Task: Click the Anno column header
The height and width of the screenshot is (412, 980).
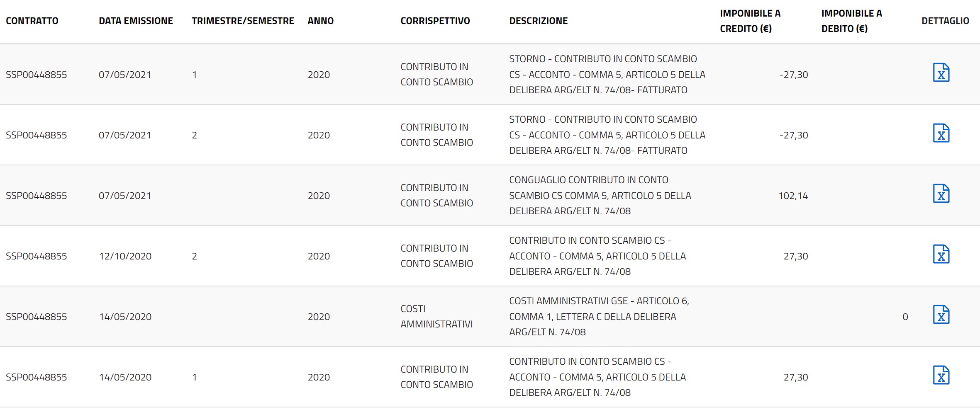Action: click(x=320, y=21)
